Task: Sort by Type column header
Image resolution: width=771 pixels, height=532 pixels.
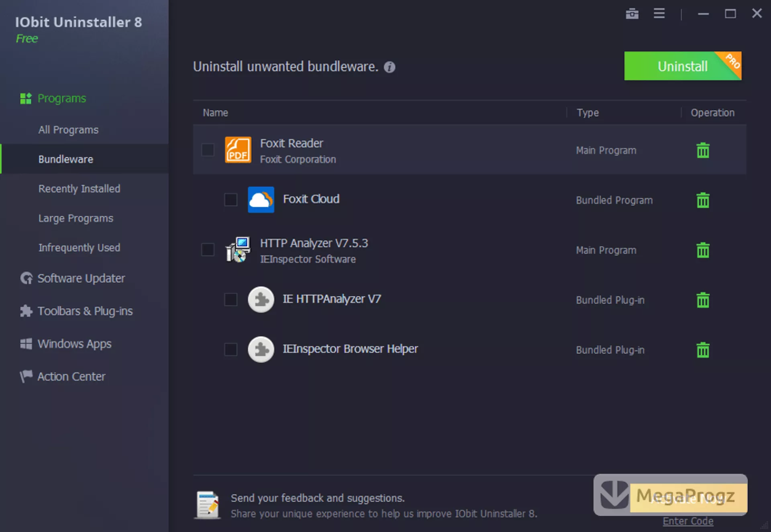Action: 587,113
